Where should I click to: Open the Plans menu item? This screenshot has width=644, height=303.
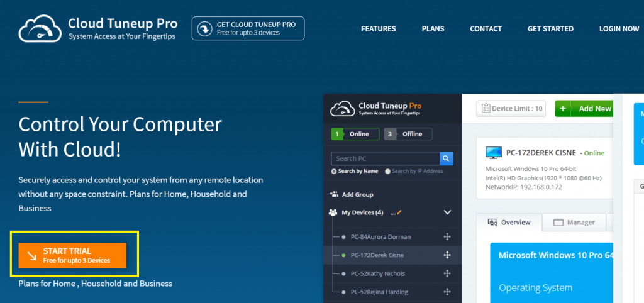(433, 29)
